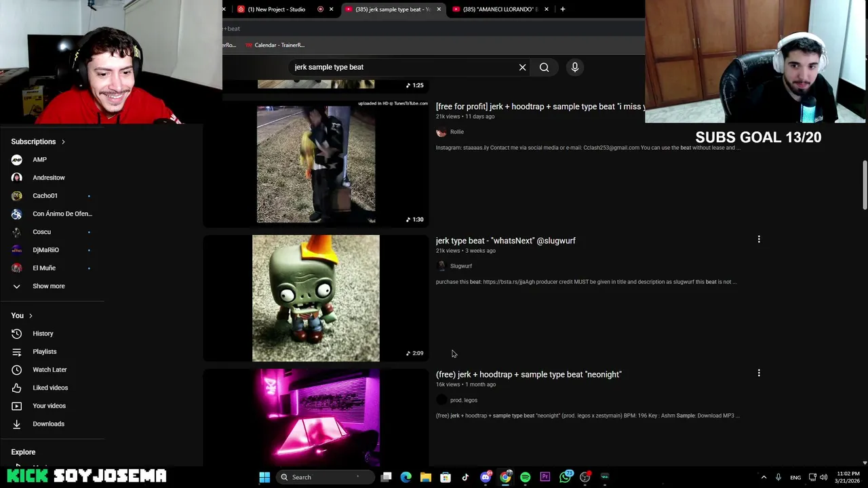
Task: Open Discord from taskbar
Action: point(486,477)
